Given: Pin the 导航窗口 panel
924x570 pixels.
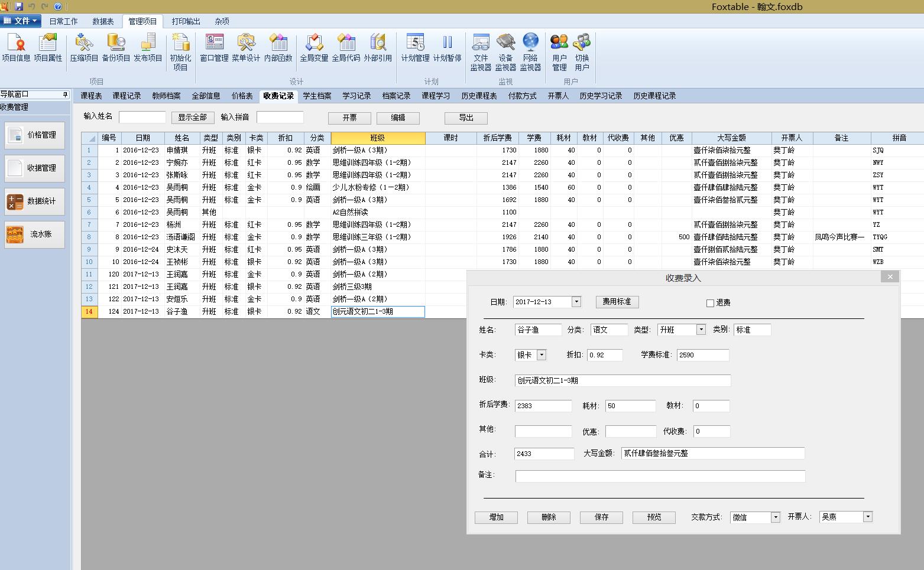Looking at the screenshot, I should pyautogui.click(x=65, y=95).
